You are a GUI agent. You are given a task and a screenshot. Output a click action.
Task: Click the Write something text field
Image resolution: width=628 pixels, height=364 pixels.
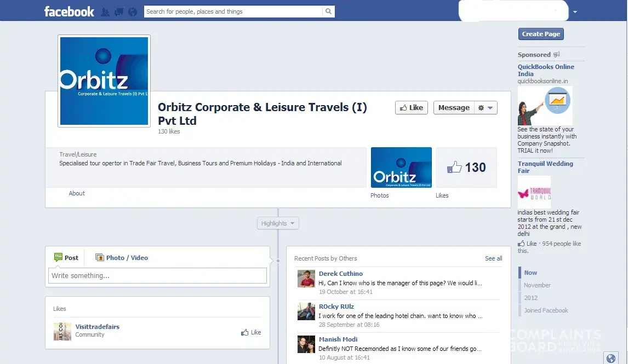click(157, 275)
